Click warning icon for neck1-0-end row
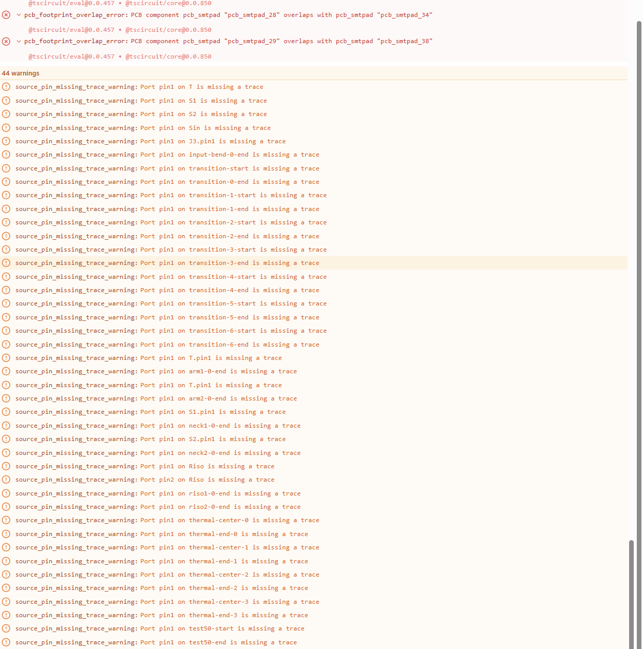Screen dimensions: 644x649 [x=6, y=426]
